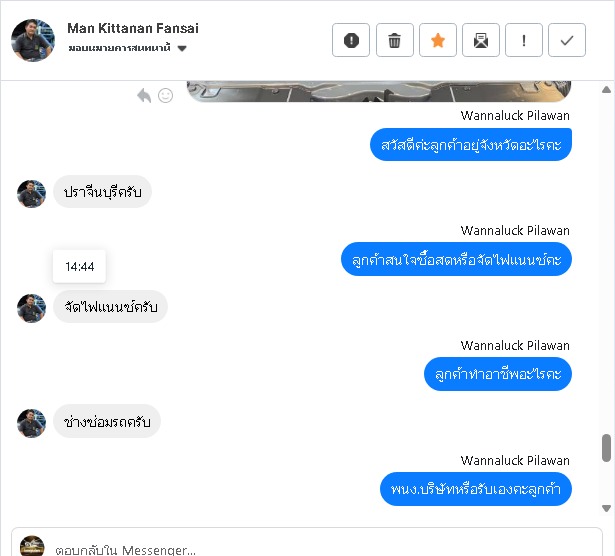The height and width of the screenshot is (556, 615).
Task: Open emoji reaction smiley icon
Action: (165, 95)
